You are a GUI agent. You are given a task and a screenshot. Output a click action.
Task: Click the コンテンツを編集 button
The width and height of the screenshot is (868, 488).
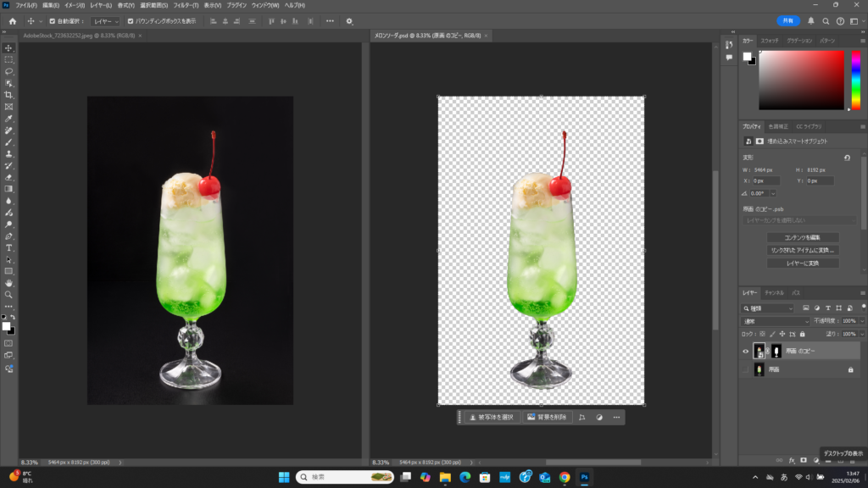pos(802,237)
